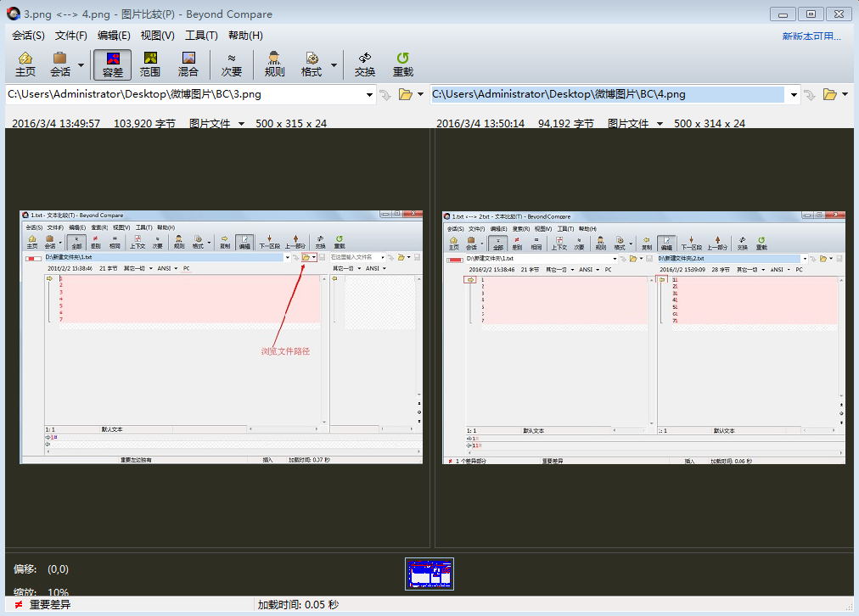Click the 次要 (Minor) toolbar icon

coord(231,64)
